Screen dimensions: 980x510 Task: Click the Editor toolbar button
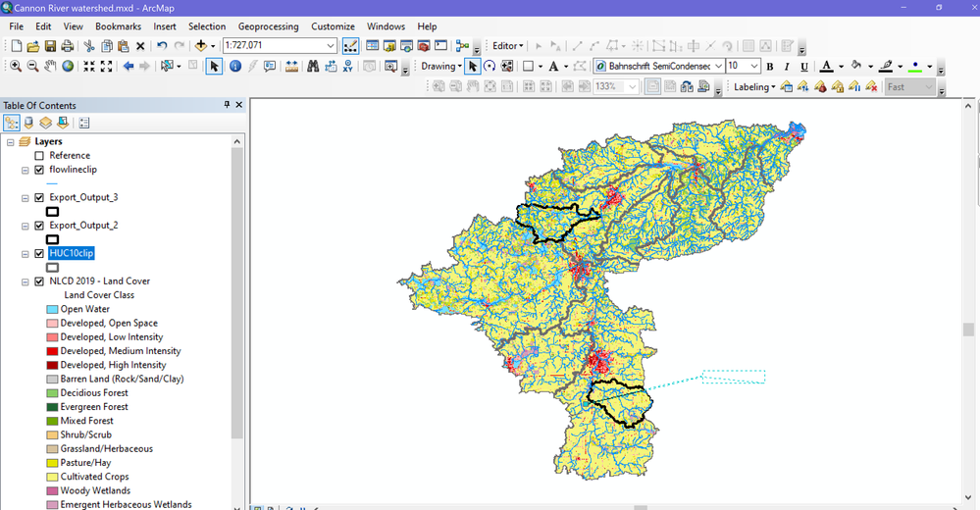(x=507, y=46)
